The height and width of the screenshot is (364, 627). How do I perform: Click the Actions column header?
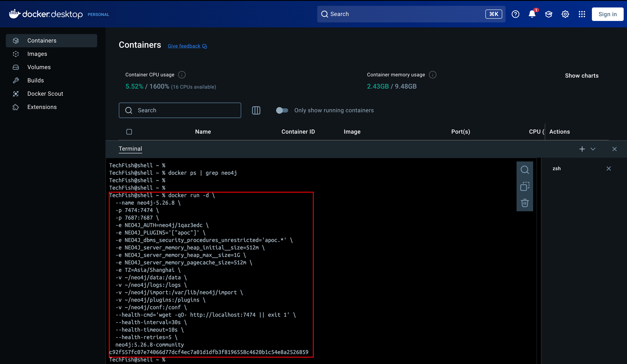click(559, 132)
